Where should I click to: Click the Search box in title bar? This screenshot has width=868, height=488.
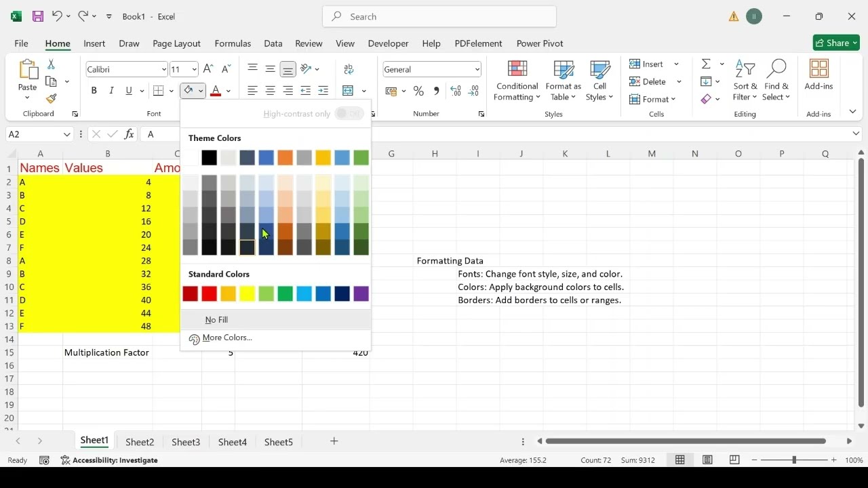[x=439, y=16]
